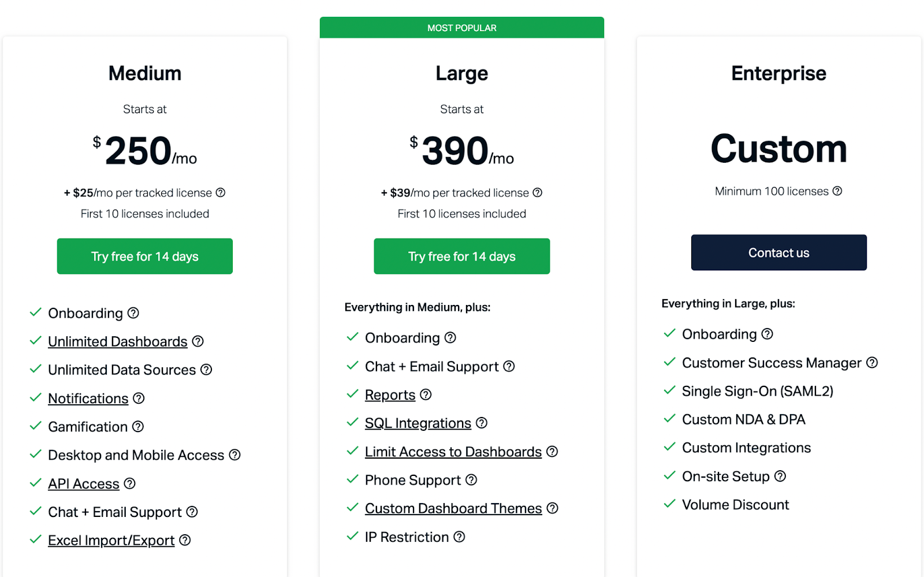This screenshot has width=924, height=577.
Task: Click info icon beside Desktop and Mobile Access
Action: click(x=234, y=455)
